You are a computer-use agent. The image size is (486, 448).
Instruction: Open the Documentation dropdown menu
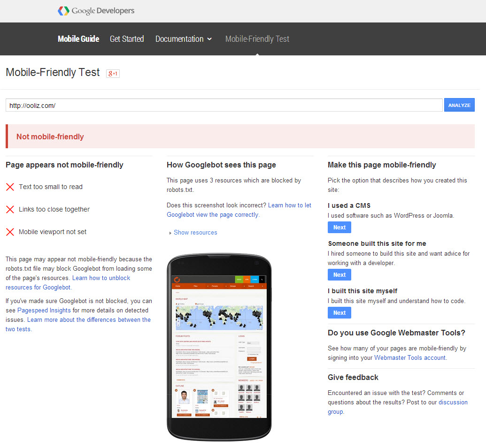pyautogui.click(x=184, y=39)
